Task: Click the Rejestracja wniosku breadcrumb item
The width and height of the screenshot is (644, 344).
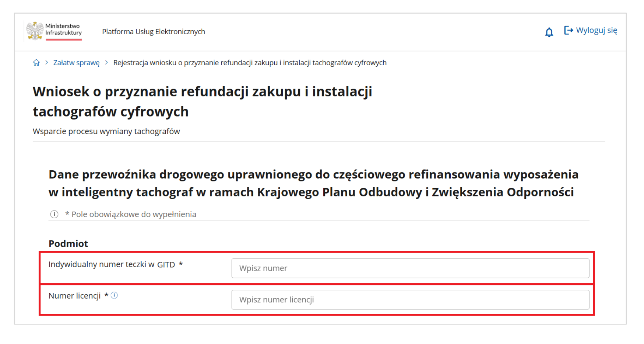Action: point(250,63)
